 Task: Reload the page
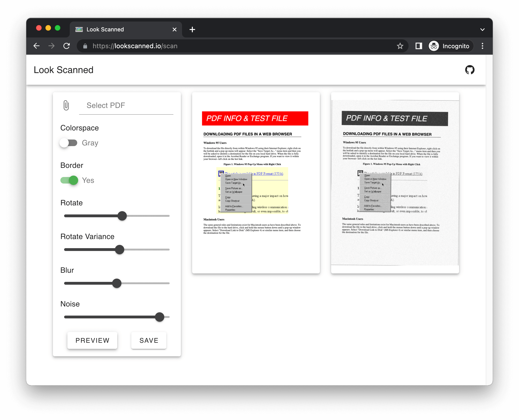[66, 46]
